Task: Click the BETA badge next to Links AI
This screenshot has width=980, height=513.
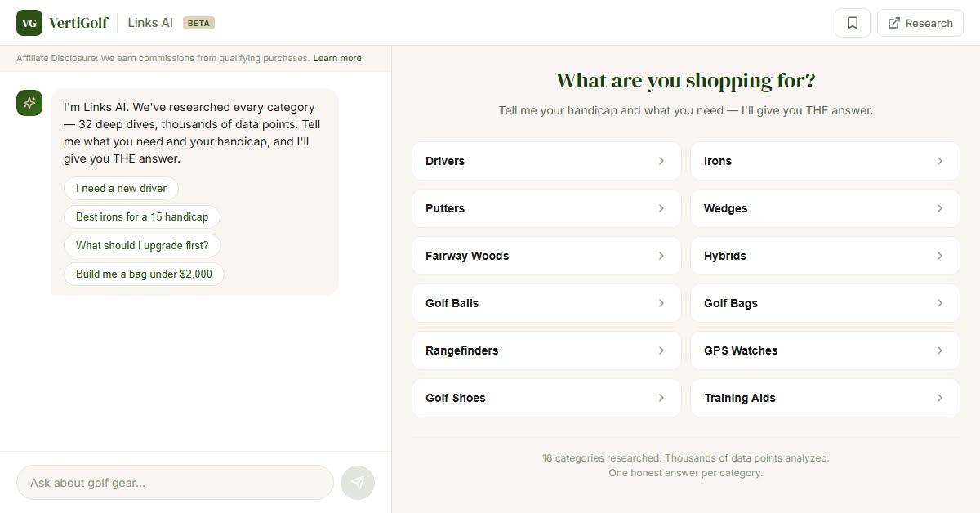Action: coord(198,23)
